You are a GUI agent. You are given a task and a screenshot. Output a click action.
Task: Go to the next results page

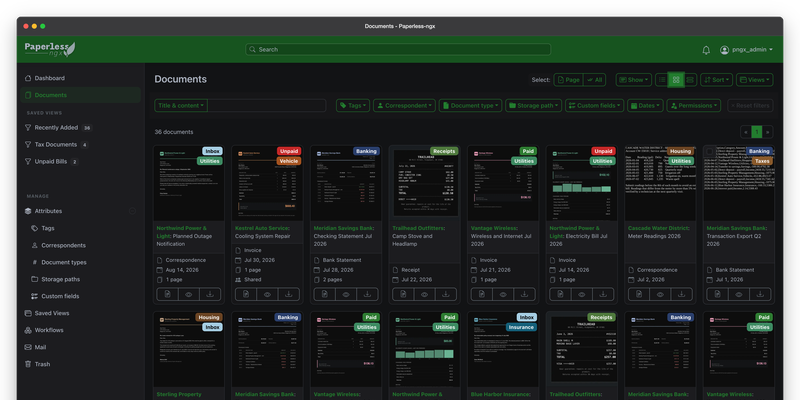(767, 132)
